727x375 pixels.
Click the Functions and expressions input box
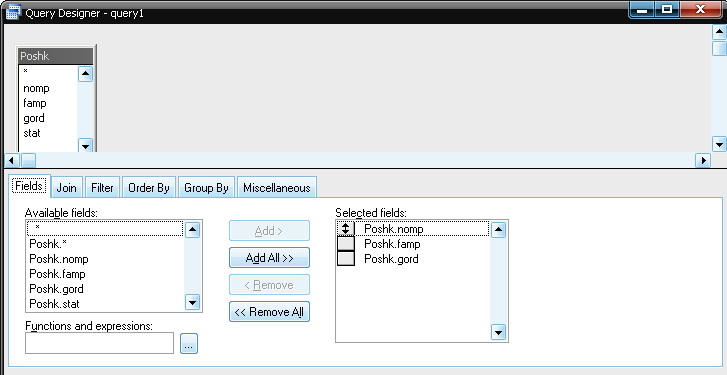(100, 343)
